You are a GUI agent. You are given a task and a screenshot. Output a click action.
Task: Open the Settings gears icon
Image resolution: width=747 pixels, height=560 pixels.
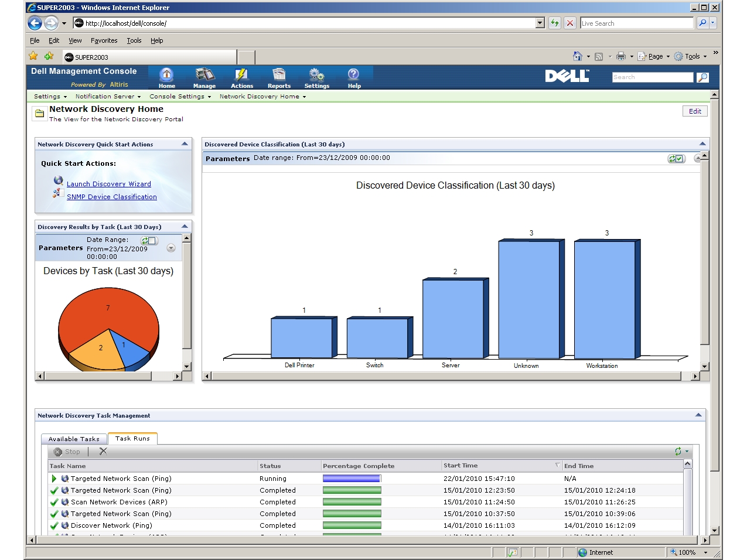click(316, 77)
